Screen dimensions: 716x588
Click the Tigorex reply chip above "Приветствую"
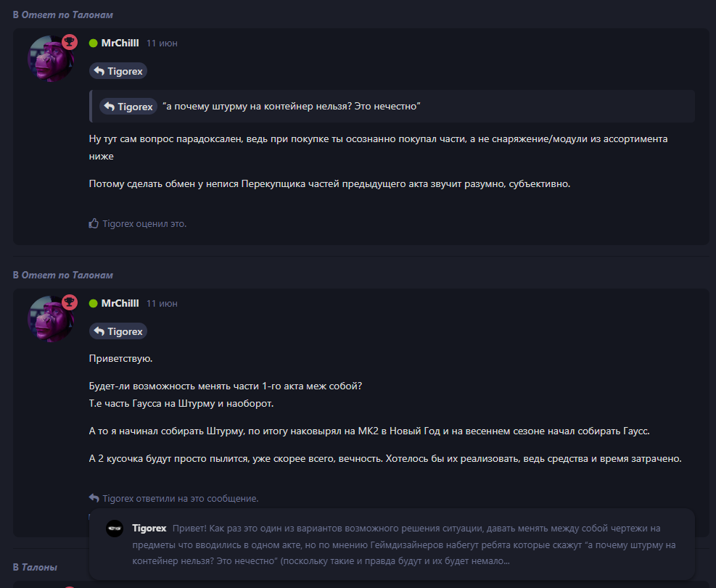(118, 331)
